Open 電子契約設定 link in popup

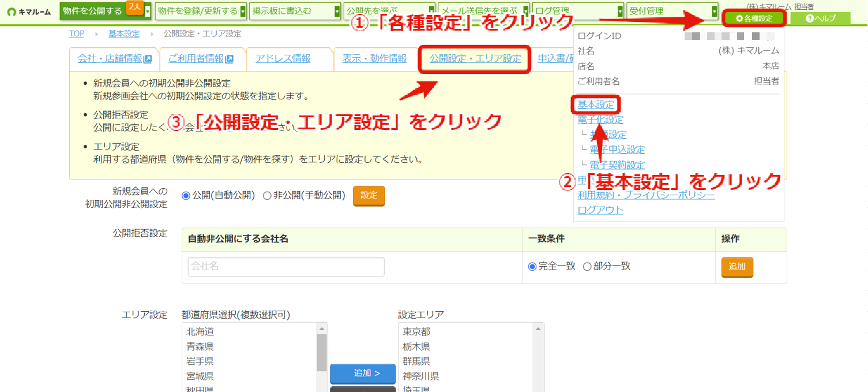point(617,165)
